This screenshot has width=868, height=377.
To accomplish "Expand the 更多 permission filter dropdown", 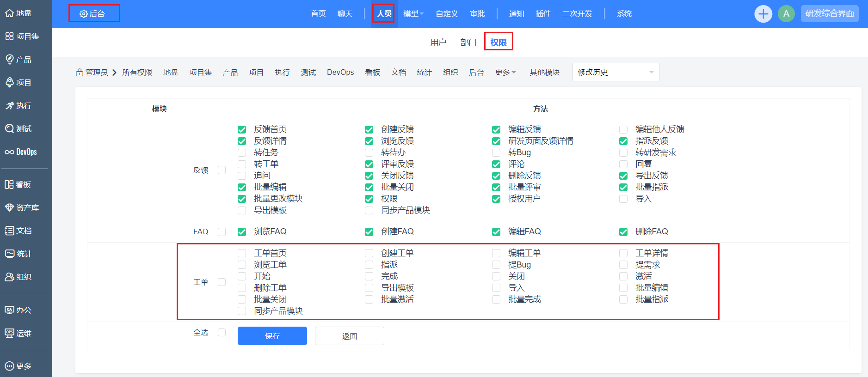I will tap(505, 73).
